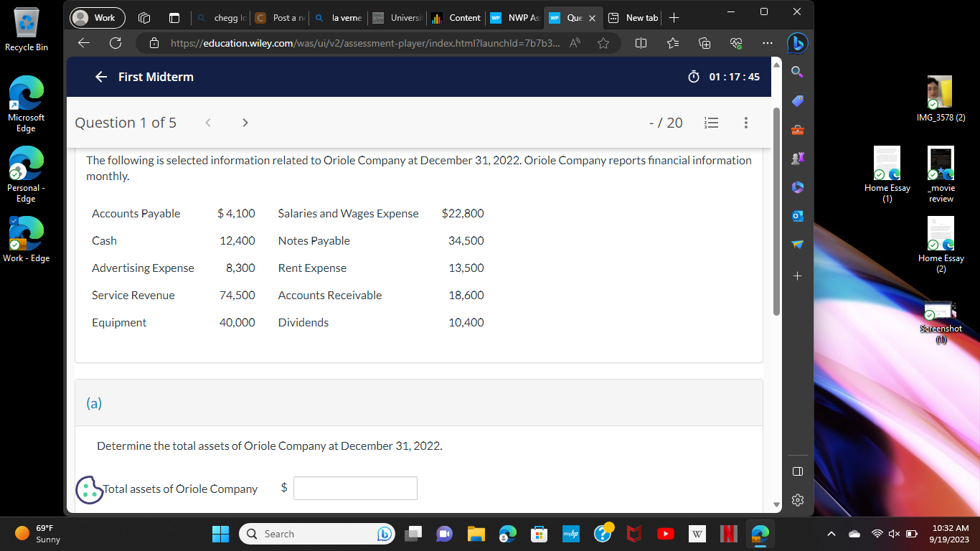
Task: Open the sidebar Drop paper-plane icon
Action: 798,245
